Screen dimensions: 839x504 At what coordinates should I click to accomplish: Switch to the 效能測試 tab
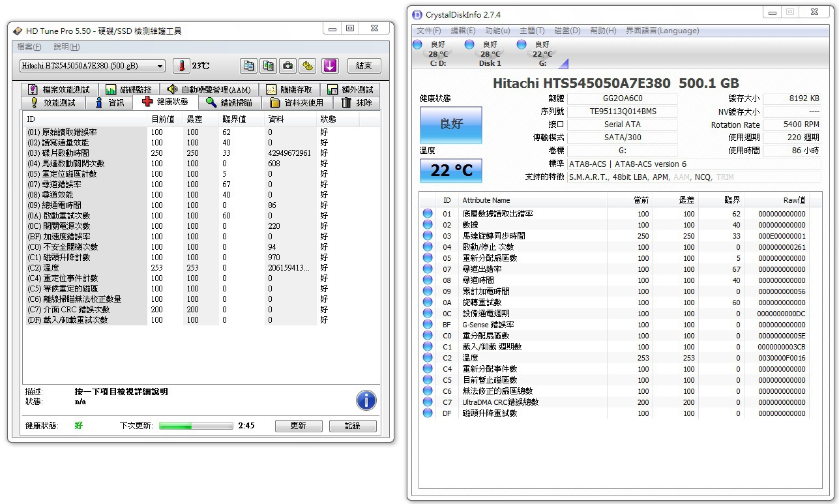click(x=53, y=102)
